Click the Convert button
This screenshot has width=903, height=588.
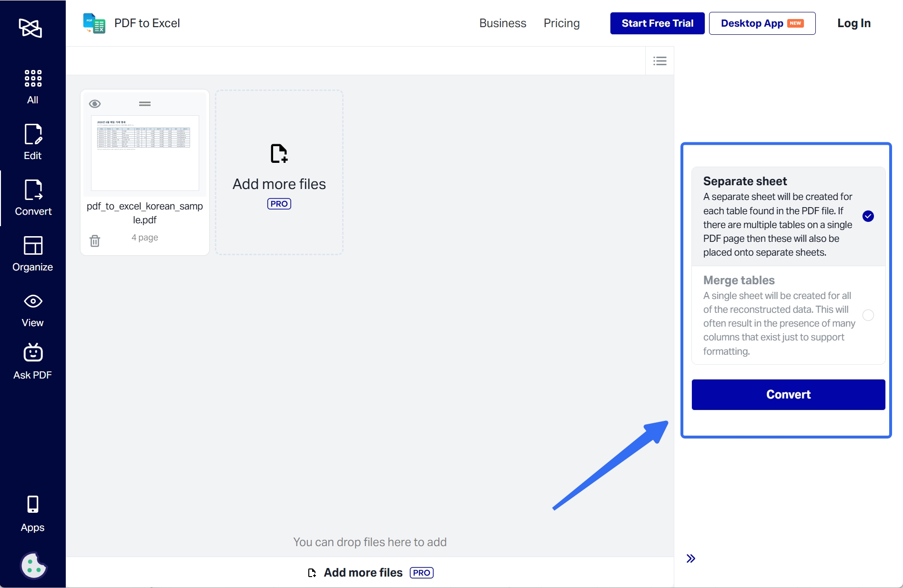[x=788, y=395]
